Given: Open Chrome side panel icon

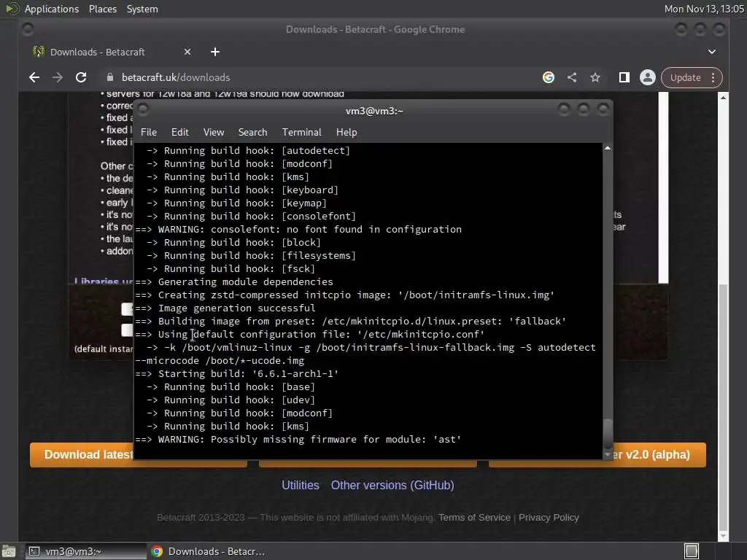Looking at the screenshot, I should tap(624, 77).
